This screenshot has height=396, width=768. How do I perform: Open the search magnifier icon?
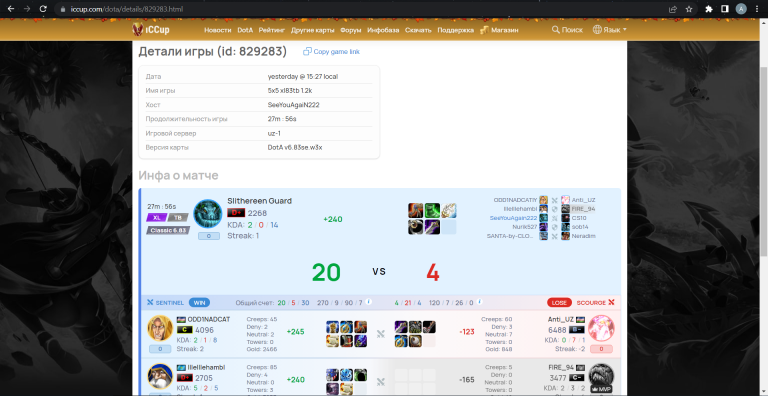click(x=555, y=30)
